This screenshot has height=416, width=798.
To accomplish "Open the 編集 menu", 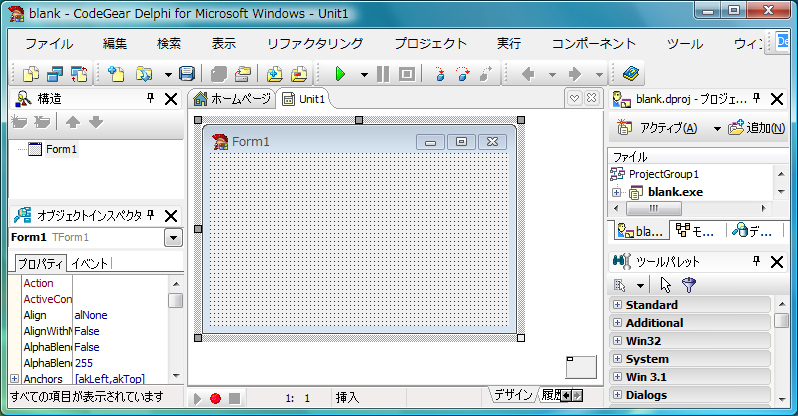I will coord(115,44).
